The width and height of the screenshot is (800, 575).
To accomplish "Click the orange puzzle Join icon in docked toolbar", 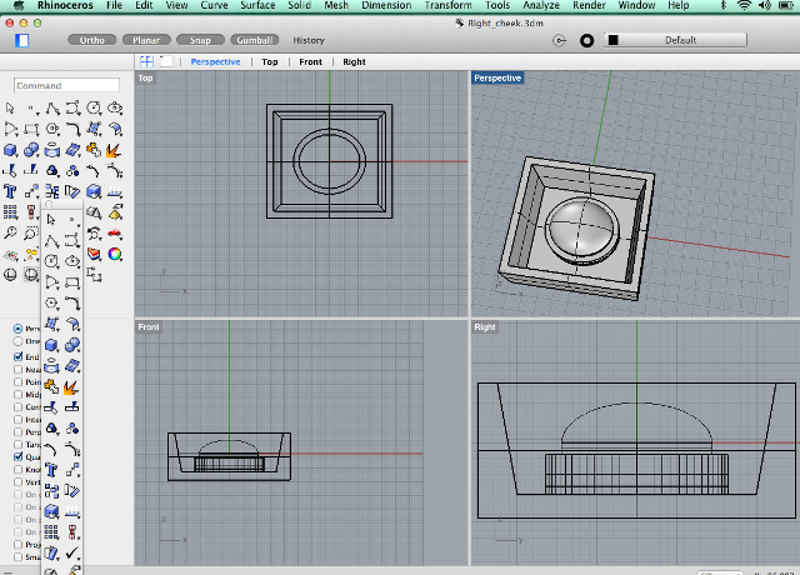I will (x=93, y=151).
